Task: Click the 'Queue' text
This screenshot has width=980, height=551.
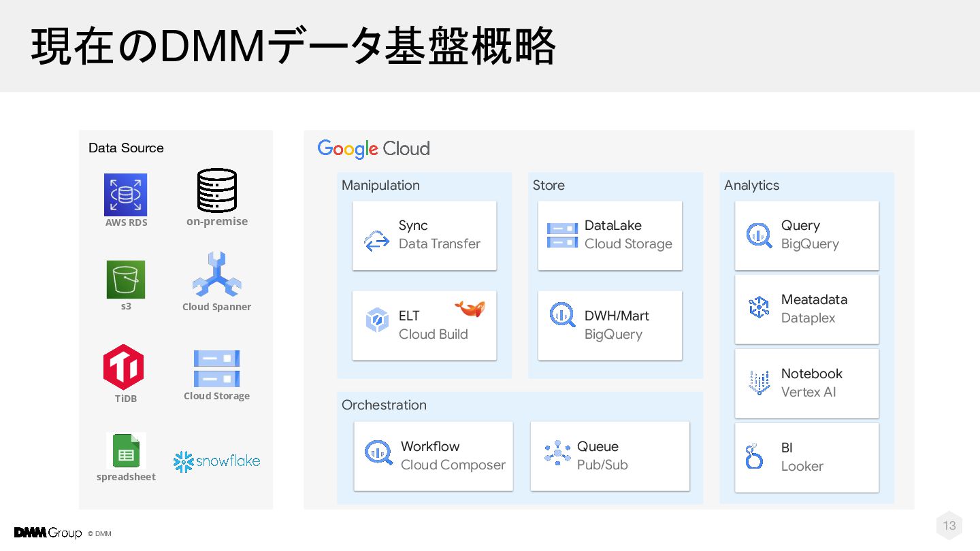Action: click(598, 446)
